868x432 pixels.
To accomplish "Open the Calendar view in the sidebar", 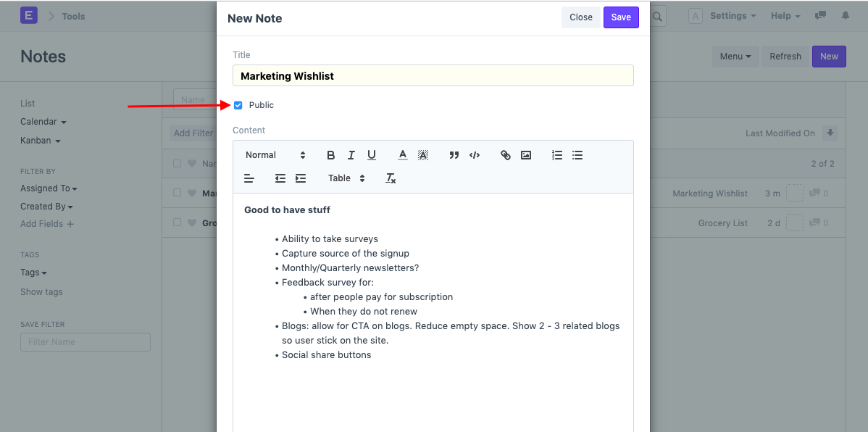I will 39,121.
